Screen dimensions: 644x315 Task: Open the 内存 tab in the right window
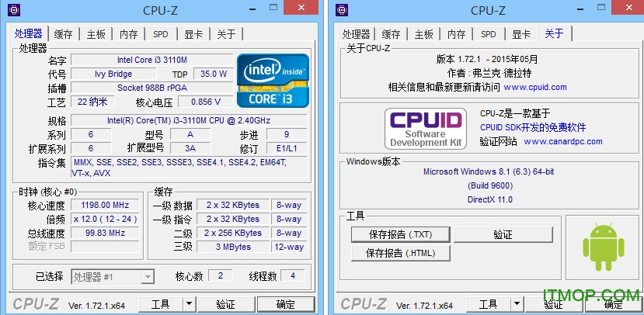[456, 34]
